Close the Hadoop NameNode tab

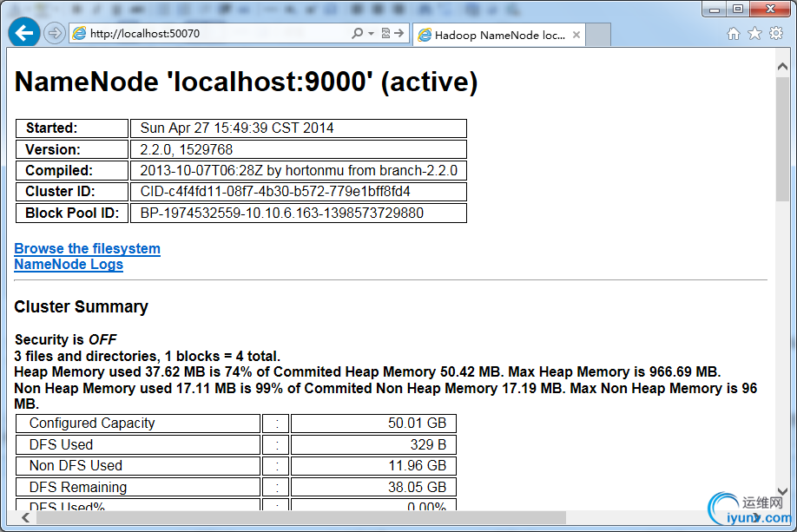576,35
